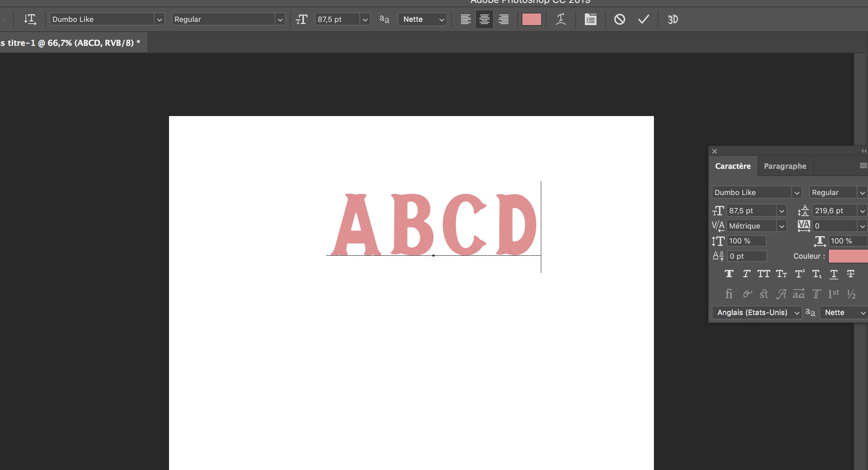Select the Faux Italic style in Character panel
This screenshot has width=868, height=470.
coord(746,274)
